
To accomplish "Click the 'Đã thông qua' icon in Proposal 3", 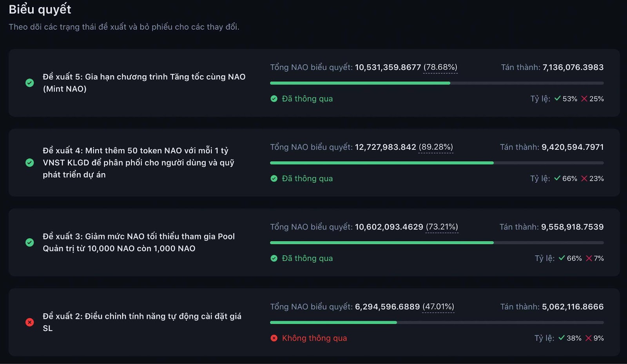I will point(274,258).
